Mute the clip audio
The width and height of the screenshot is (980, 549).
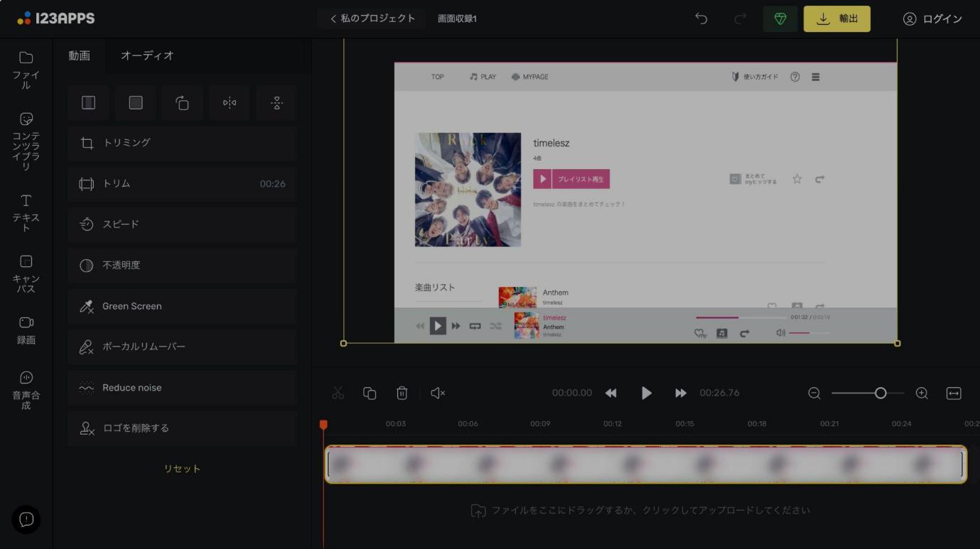pos(438,393)
